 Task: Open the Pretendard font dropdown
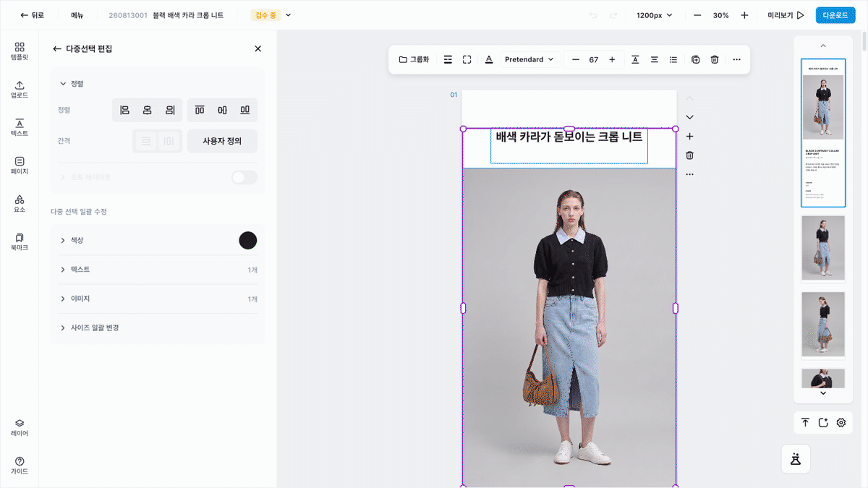pyautogui.click(x=529, y=59)
